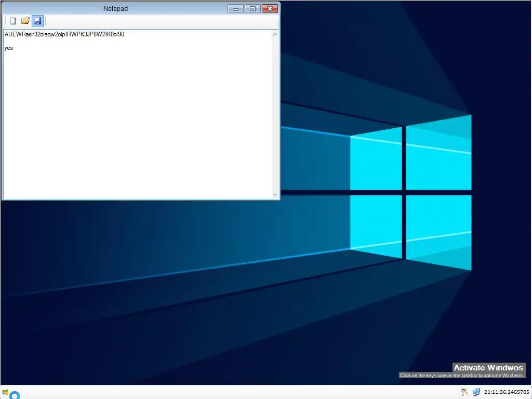Viewport: 532px width, 399px height.
Task: Click the Notepad scrollbar down arrow
Action: (x=275, y=195)
